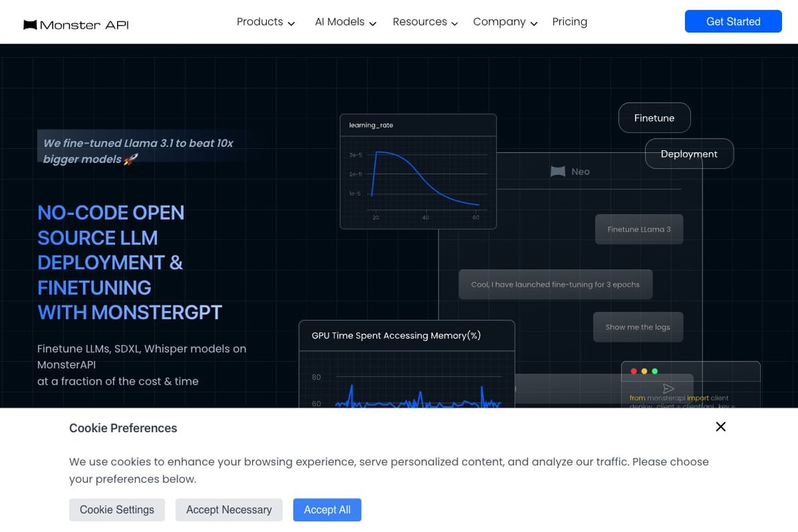Expand the Company chevron arrow
This screenshot has width=798, height=532.
534,24
